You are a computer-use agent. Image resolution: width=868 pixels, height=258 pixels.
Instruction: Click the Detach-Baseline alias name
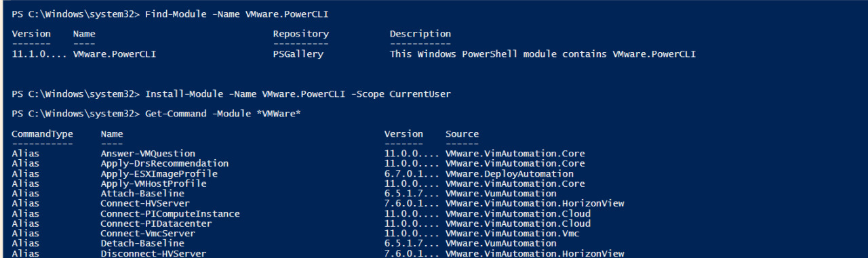(142, 244)
